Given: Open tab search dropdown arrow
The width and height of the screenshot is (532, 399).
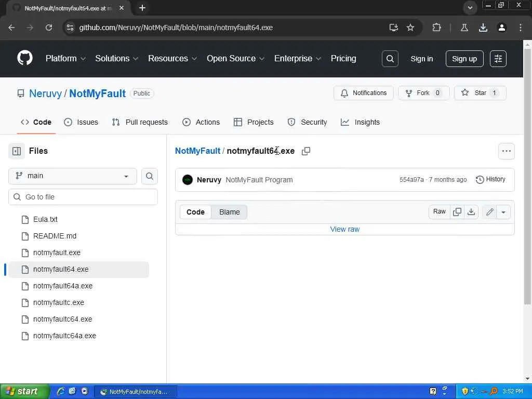Looking at the screenshot, I should [x=470, y=7].
